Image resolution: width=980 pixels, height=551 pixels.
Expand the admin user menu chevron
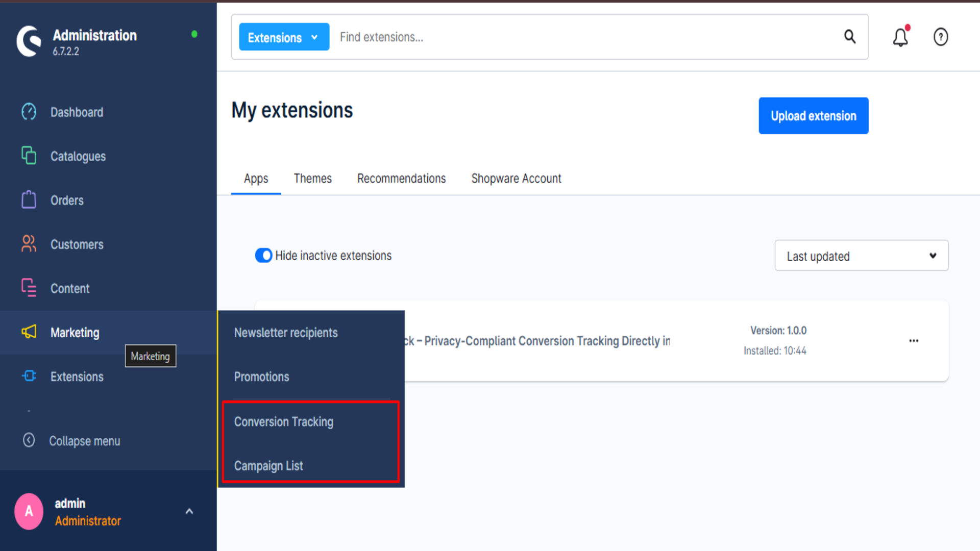coord(189,511)
